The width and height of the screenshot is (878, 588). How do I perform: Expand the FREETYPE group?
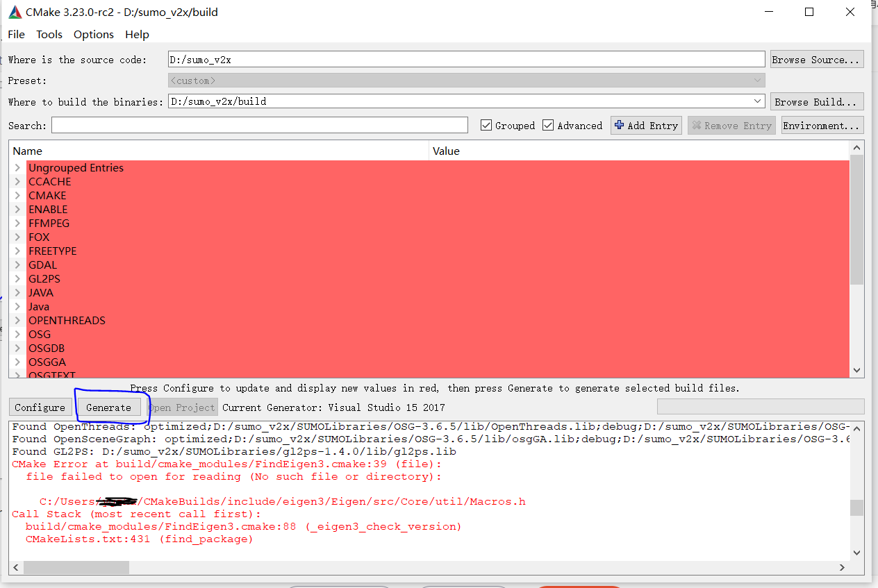click(17, 251)
